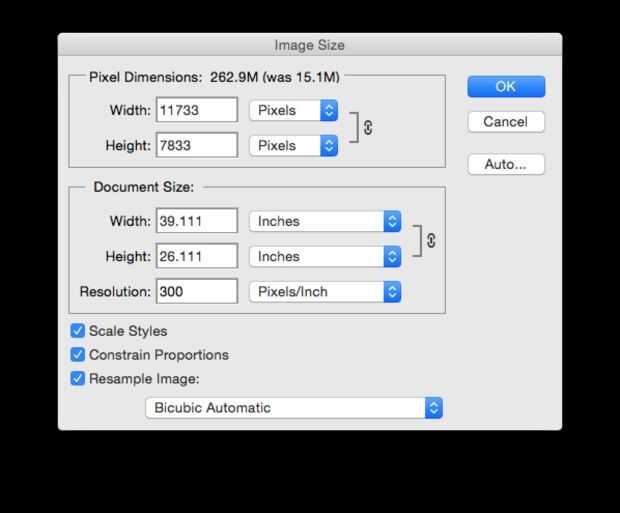
Task: Click the pixel dimensions chain link icon
Action: pos(368,128)
